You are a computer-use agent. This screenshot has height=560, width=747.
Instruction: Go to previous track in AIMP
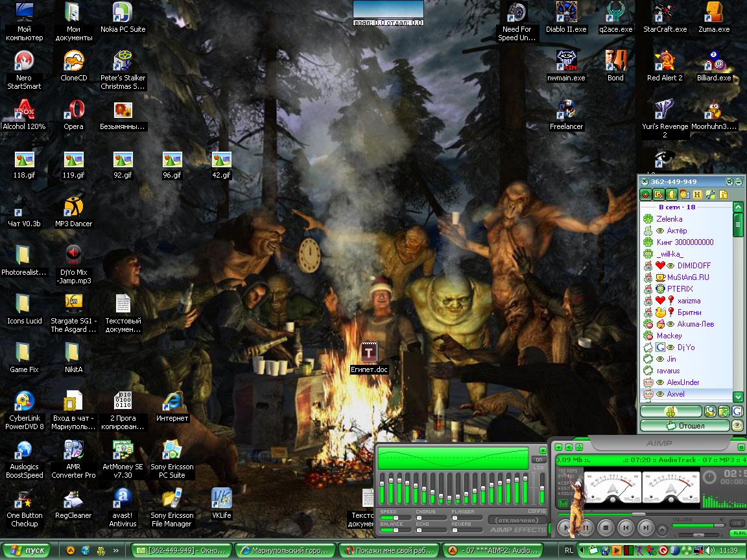[x=625, y=528]
